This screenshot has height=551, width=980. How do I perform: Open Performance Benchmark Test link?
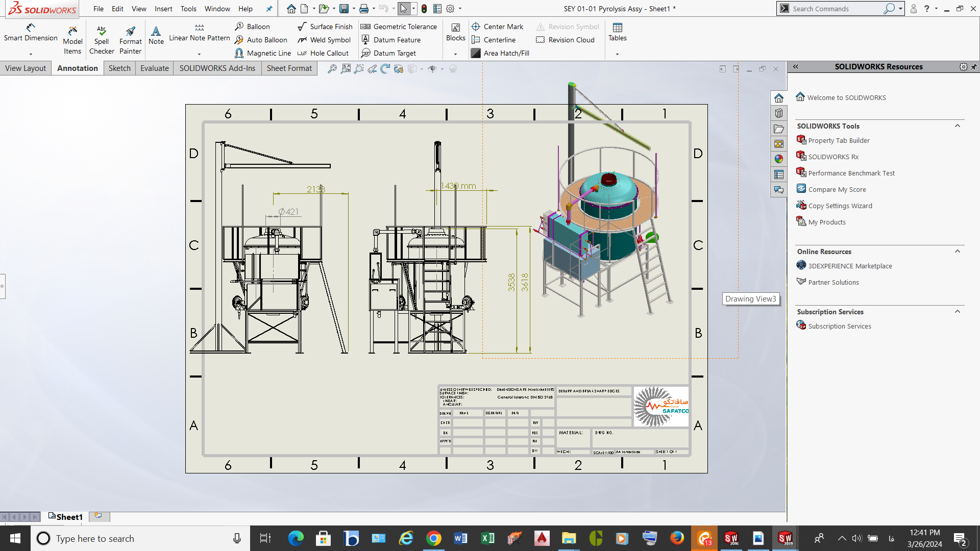pyautogui.click(x=851, y=173)
